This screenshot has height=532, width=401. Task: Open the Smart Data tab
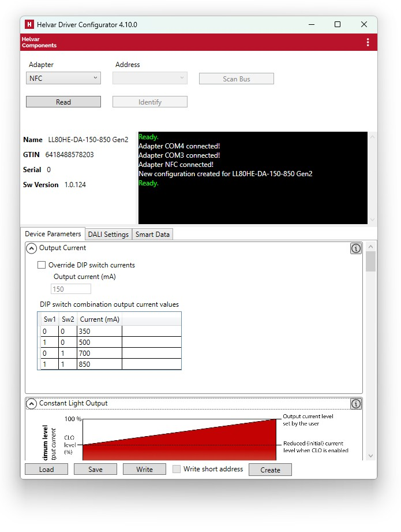tap(153, 235)
